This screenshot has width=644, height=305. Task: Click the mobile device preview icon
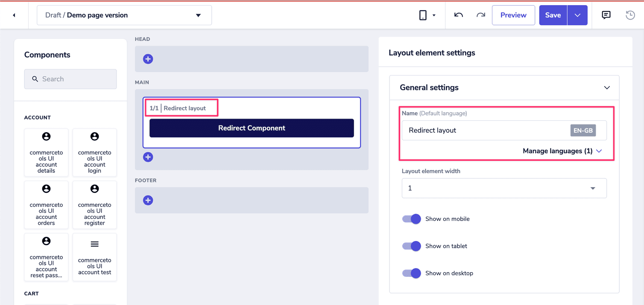[x=423, y=15]
